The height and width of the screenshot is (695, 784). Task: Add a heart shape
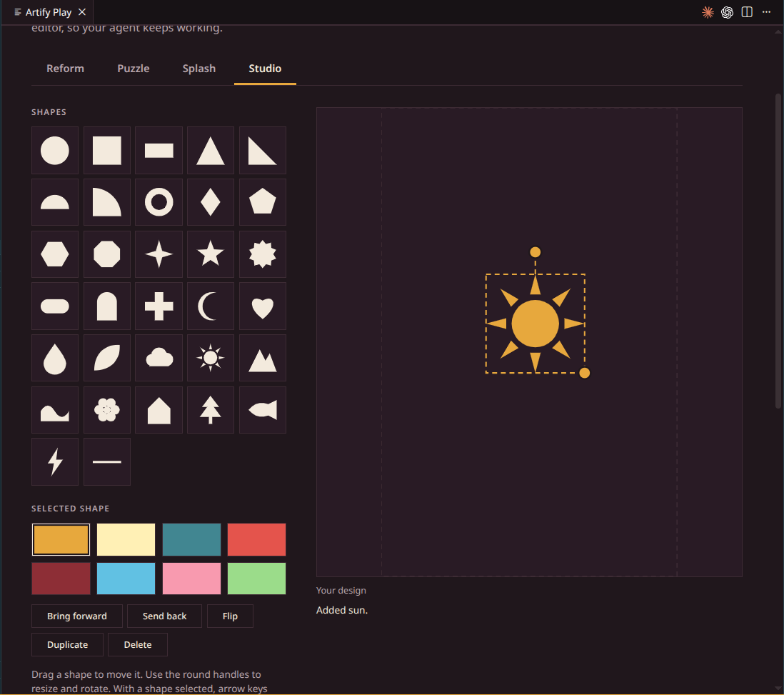263,306
